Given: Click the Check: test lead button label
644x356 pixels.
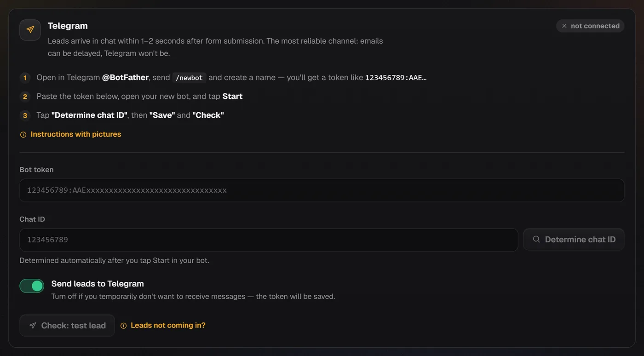Looking at the screenshot, I should tap(74, 326).
